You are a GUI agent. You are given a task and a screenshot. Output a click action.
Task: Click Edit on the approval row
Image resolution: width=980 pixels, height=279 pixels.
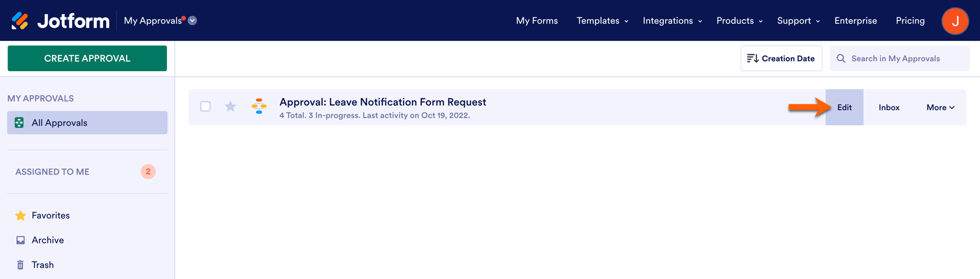[x=844, y=107]
